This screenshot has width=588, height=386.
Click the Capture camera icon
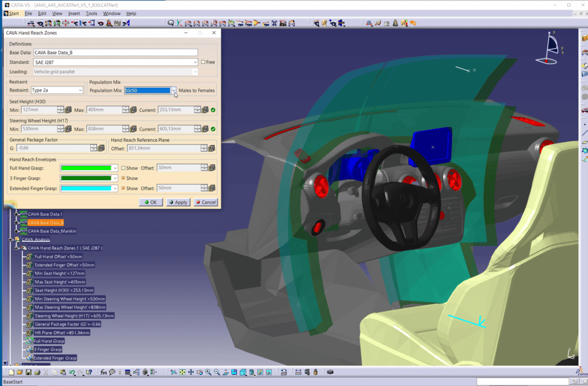pyautogui.click(x=330, y=372)
